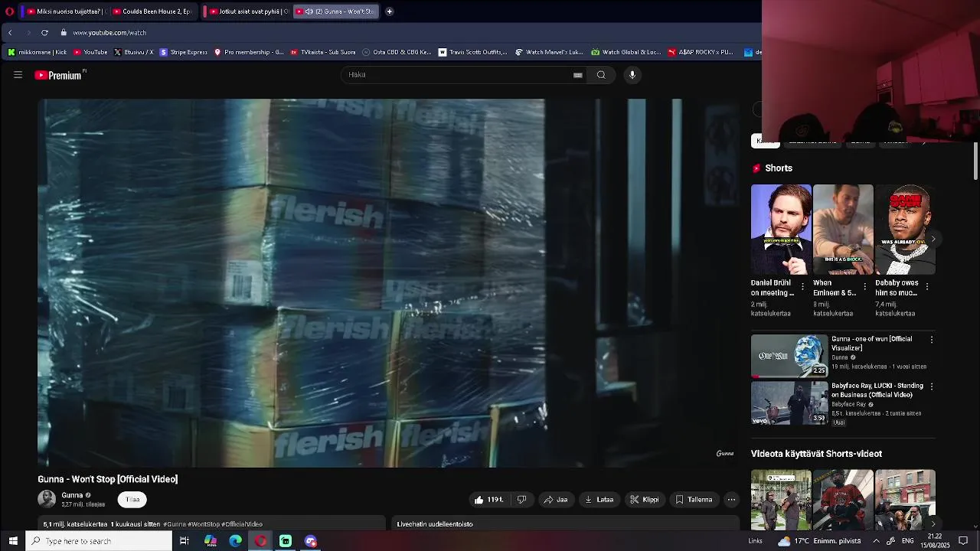
Task: Reload the page with the refresh icon
Action: tap(44, 33)
